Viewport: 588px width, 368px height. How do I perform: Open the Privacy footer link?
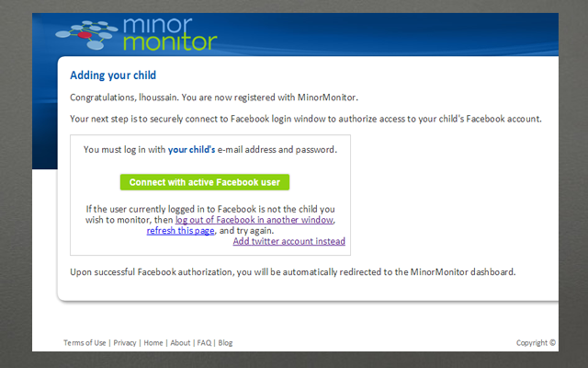coord(125,343)
